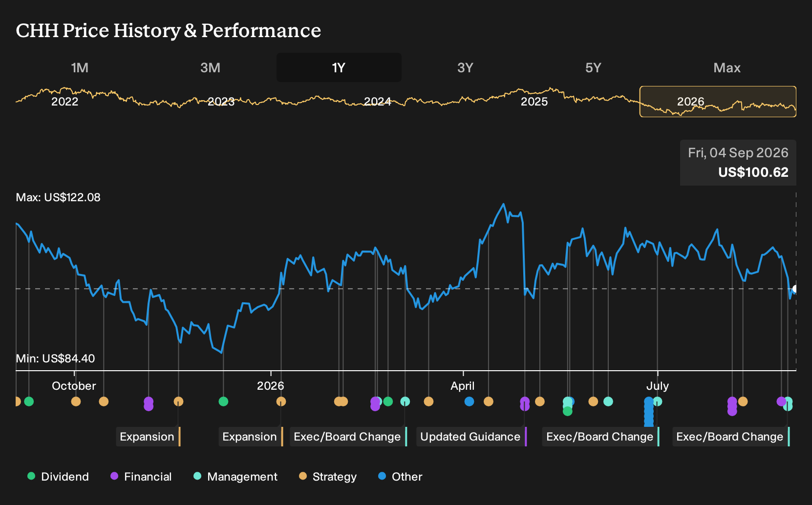This screenshot has width=812, height=505.
Task: Click the tall purple Financial stack in August
Action: pos(732,406)
